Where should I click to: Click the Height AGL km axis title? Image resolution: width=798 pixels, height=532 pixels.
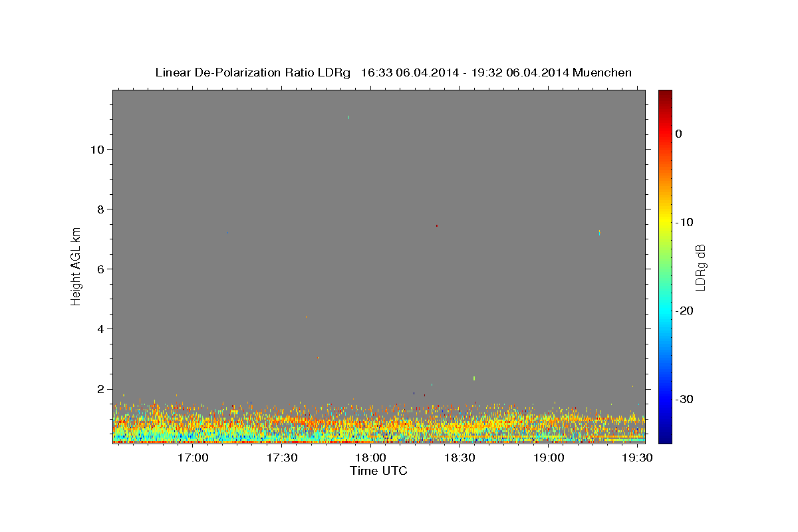point(76,265)
